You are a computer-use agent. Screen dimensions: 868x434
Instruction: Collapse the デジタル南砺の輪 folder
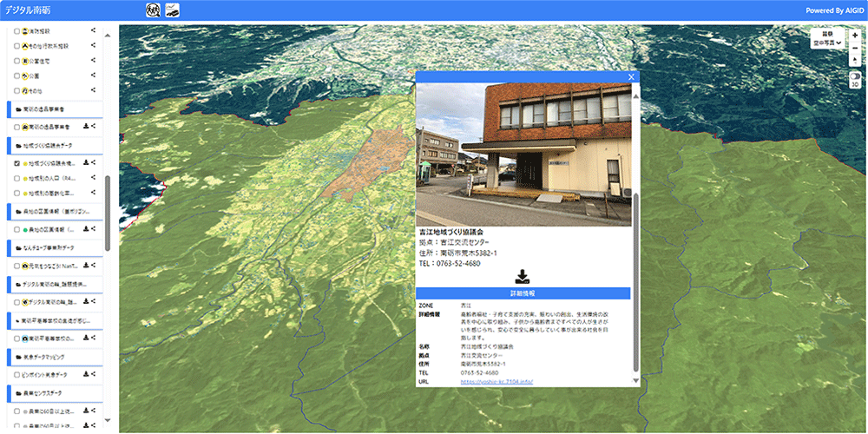[55, 284]
